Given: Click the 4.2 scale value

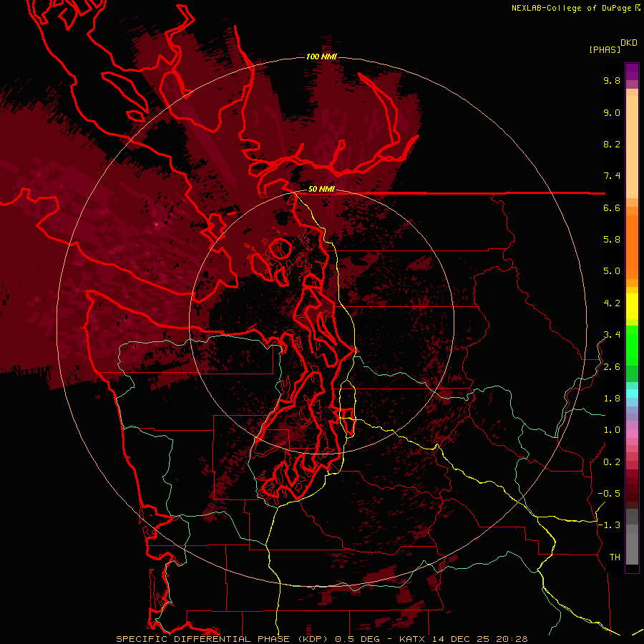Looking at the screenshot, I should pyautogui.click(x=612, y=303).
